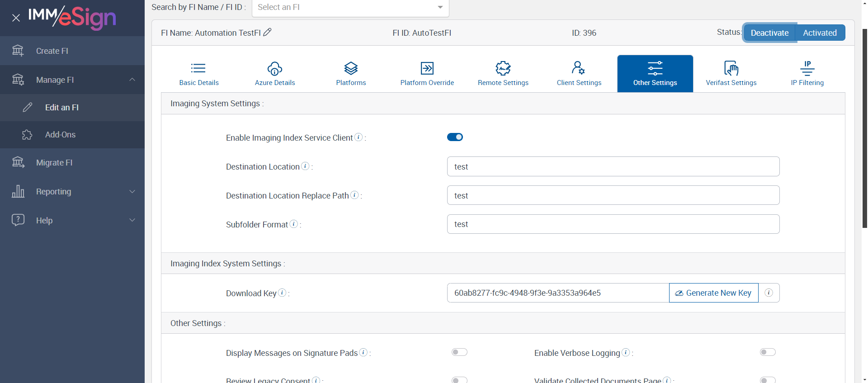Image resolution: width=868 pixels, height=383 pixels.
Task: Click the pencil icon beside FI Name
Action: [x=267, y=32]
